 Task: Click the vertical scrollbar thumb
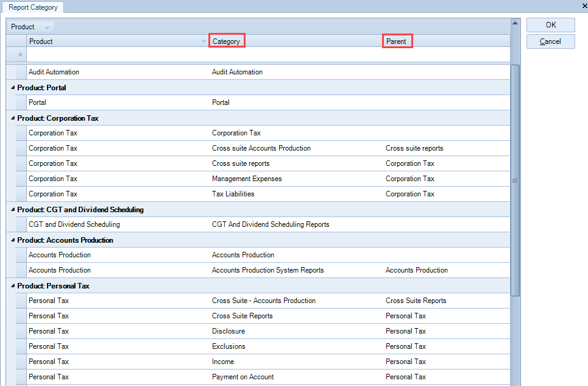515,180
